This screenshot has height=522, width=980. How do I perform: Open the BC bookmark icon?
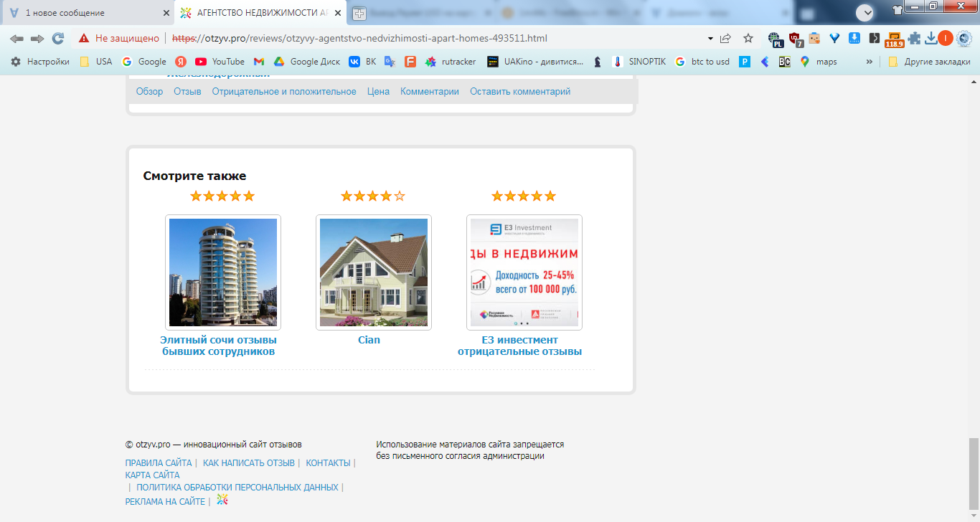784,62
